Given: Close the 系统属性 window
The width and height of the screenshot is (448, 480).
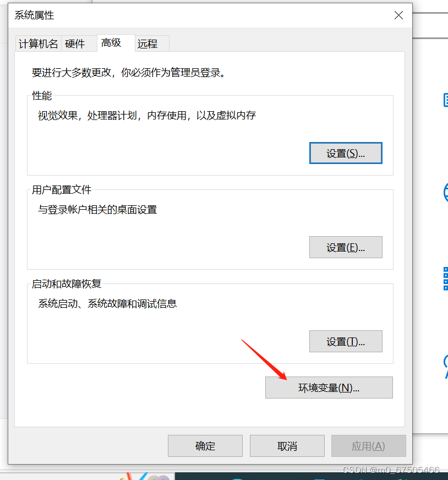Looking at the screenshot, I should click(x=398, y=15).
